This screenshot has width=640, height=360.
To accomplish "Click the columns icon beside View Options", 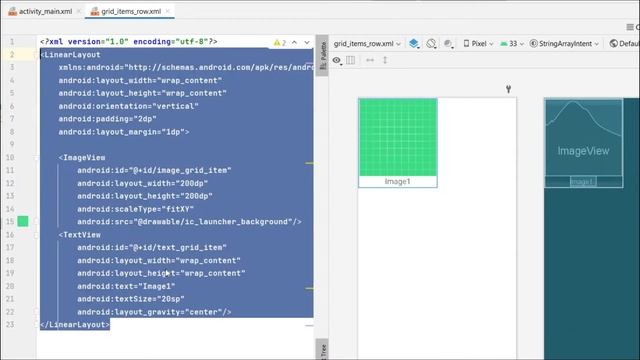I will click(x=351, y=60).
